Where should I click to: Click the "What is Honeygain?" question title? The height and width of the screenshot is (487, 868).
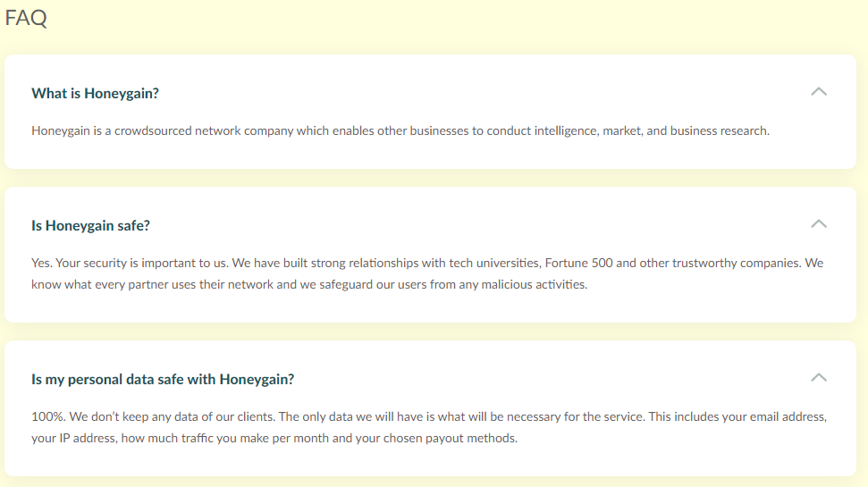[95, 93]
